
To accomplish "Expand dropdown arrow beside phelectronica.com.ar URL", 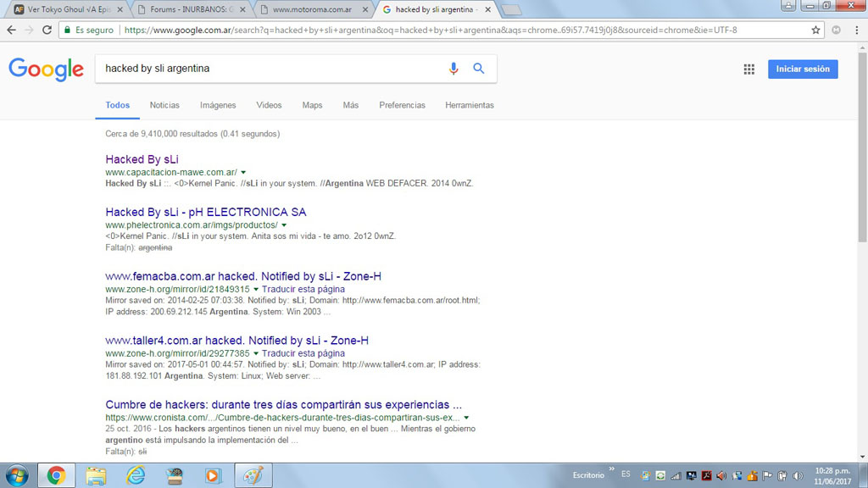I will point(284,225).
